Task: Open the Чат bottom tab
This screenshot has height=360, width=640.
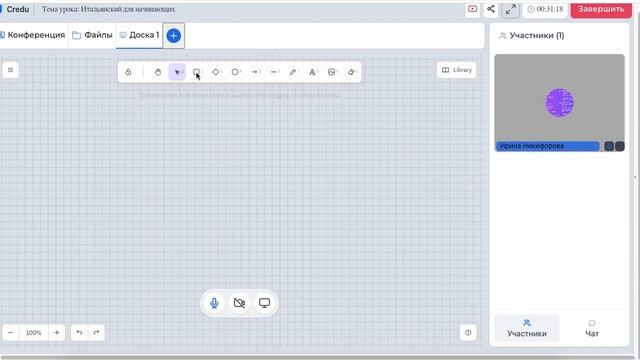Action: (592, 328)
